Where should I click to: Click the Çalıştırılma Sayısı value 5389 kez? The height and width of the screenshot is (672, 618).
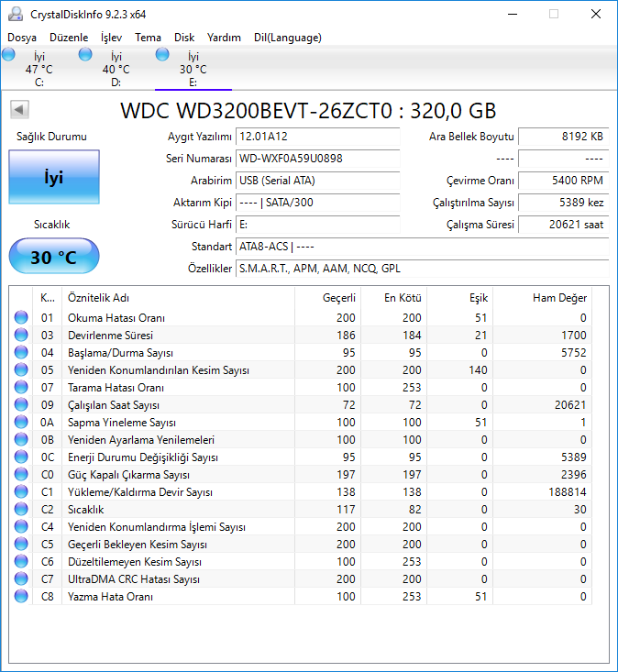564,203
